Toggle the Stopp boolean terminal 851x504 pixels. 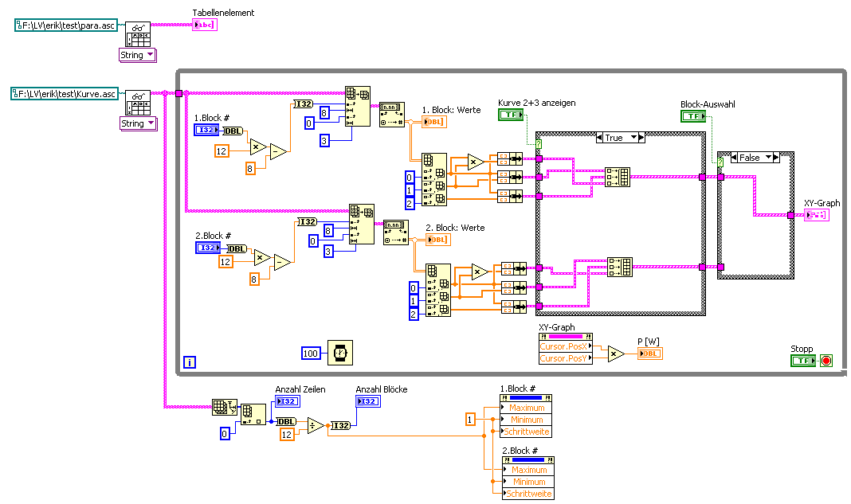pos(803,360)
